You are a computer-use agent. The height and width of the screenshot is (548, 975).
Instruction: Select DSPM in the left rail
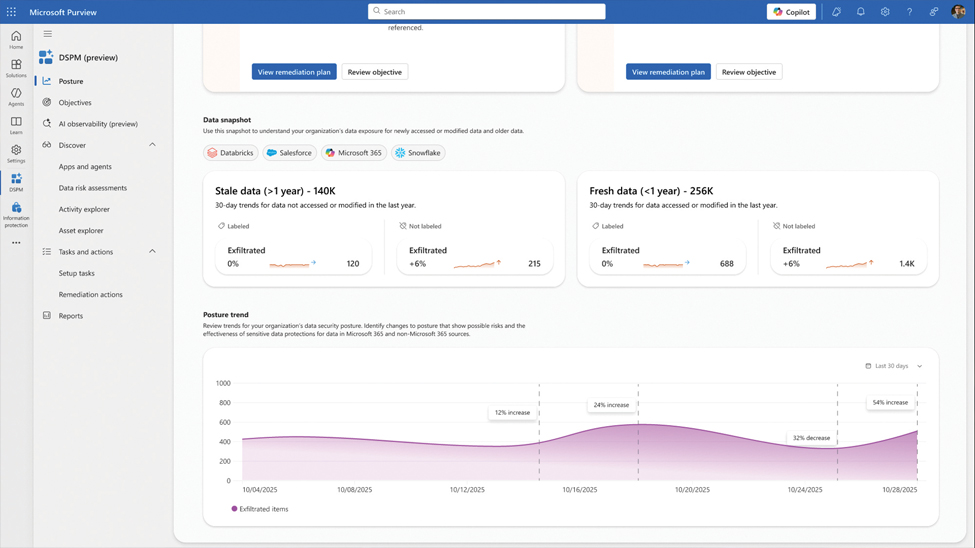tap(16, 182)
